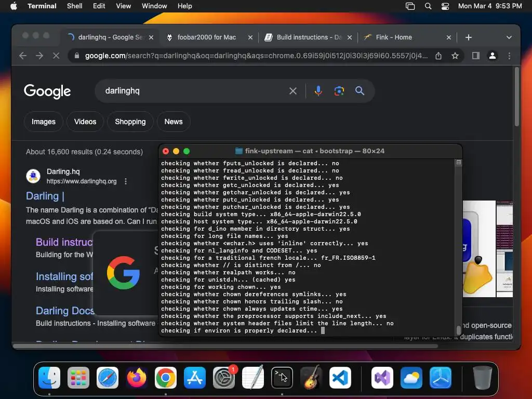532x399 pixels.
Task: Open the Darling Docs sitelink
Action: tap(65, 311)
